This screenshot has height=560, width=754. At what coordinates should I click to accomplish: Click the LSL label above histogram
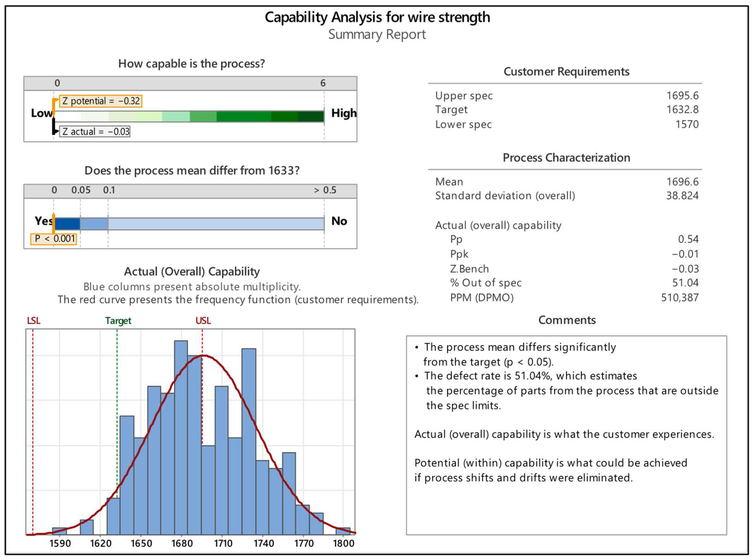pyautogui.click(x=33, y=321)
